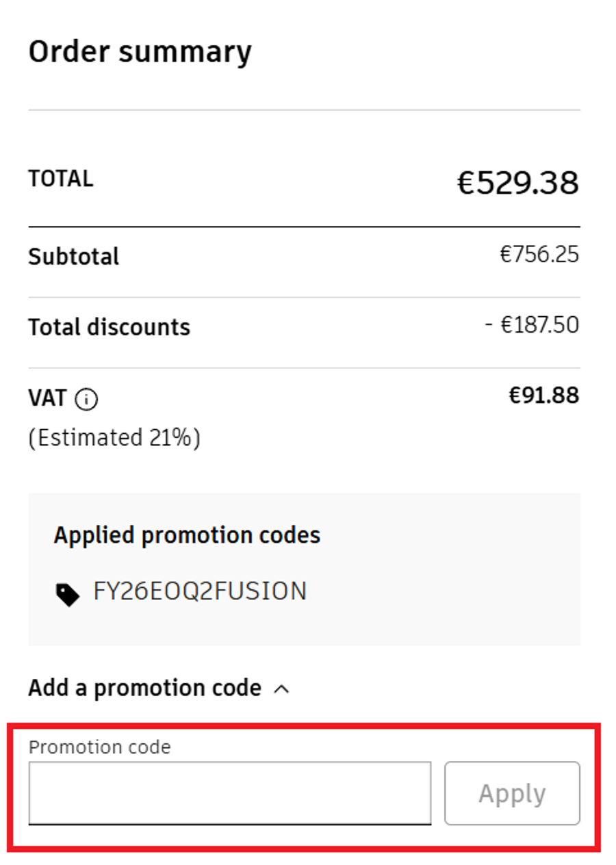Click the VAT label text
This screenshot has height=865, width=616.
point(47,398)
